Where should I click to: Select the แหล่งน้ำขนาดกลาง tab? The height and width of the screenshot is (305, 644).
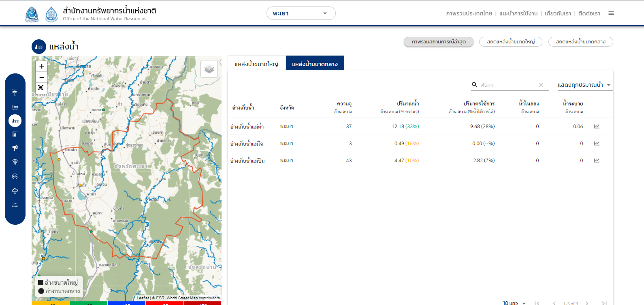(x=315, y=63)
